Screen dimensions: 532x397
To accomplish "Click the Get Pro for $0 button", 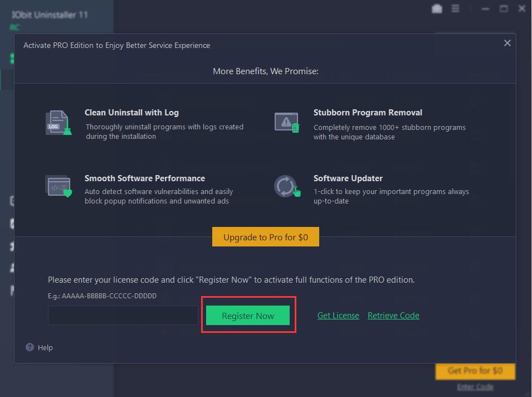I will [475, 371].
